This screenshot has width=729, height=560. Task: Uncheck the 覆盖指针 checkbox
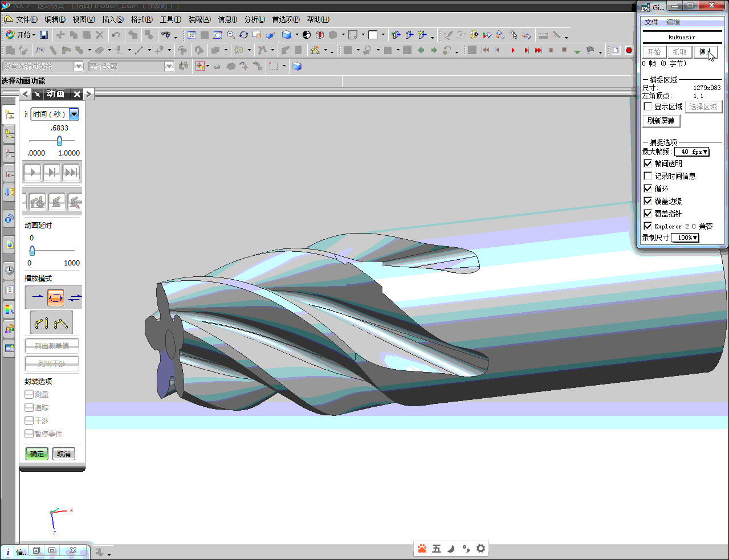coord(647,214)
